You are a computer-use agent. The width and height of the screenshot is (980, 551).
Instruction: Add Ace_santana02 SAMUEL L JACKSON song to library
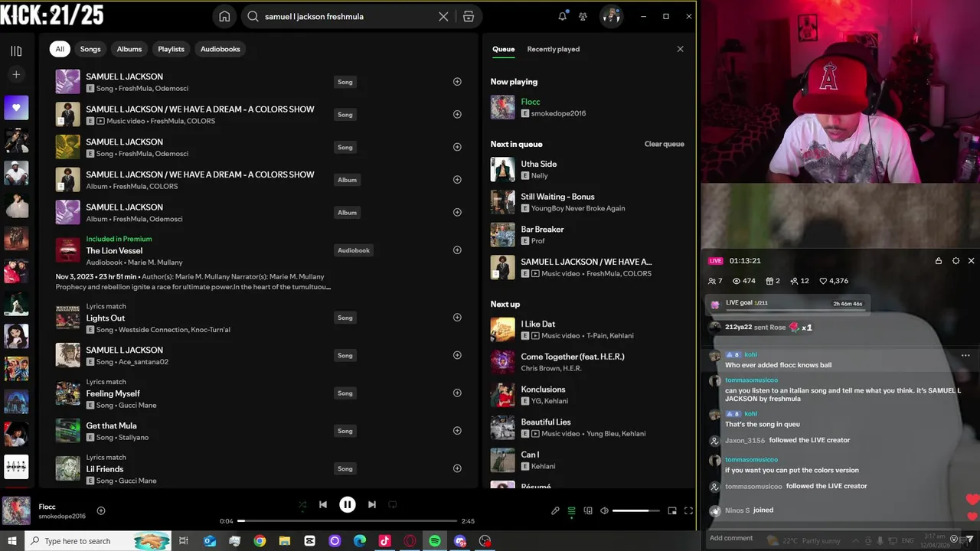pyautogui.click(x=457, y=355)
